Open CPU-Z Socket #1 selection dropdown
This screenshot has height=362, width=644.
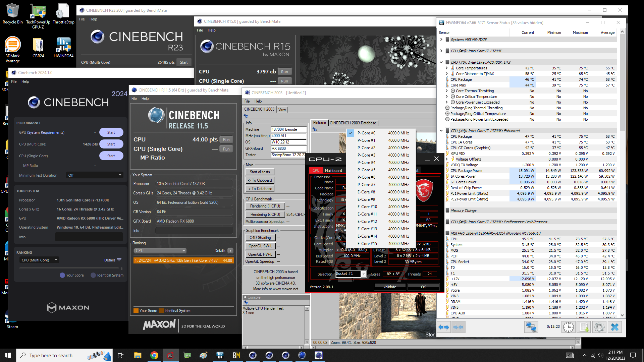(351, 274)
